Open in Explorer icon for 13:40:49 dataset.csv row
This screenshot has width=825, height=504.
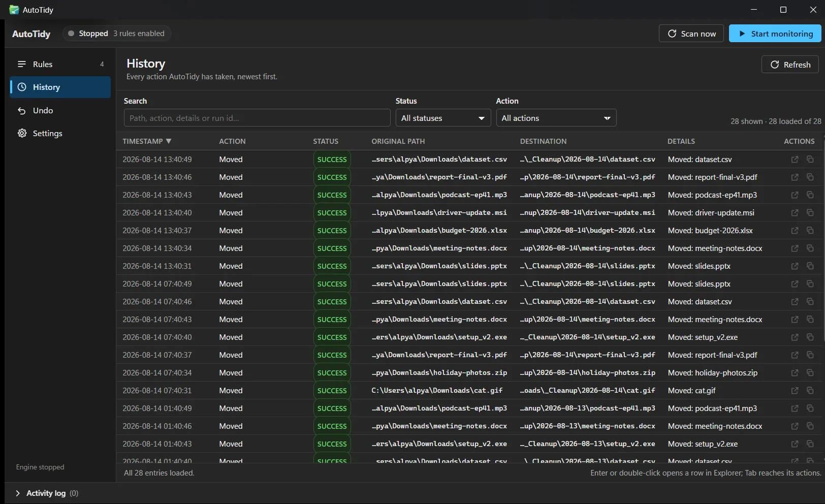(x=795, y=160)
